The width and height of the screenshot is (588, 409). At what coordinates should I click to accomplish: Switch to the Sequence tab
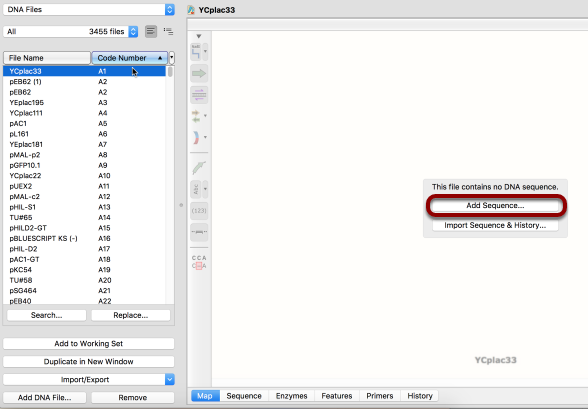click(244, 396)
